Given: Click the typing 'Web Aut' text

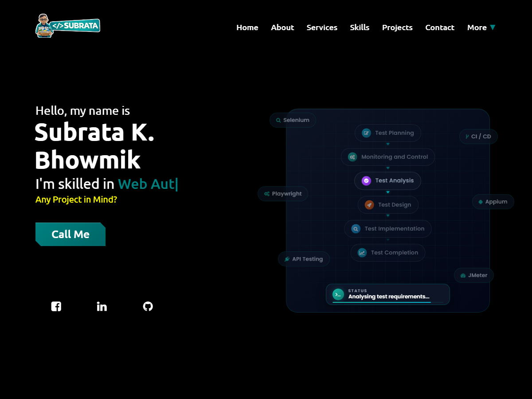Looking at the screenshot, I should (x=146, y=184).
